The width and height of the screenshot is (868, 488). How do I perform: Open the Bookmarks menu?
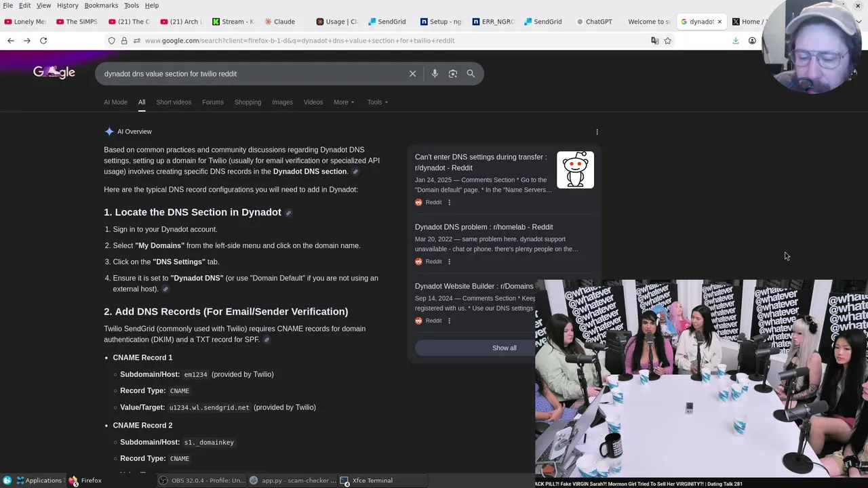[101, 5]
